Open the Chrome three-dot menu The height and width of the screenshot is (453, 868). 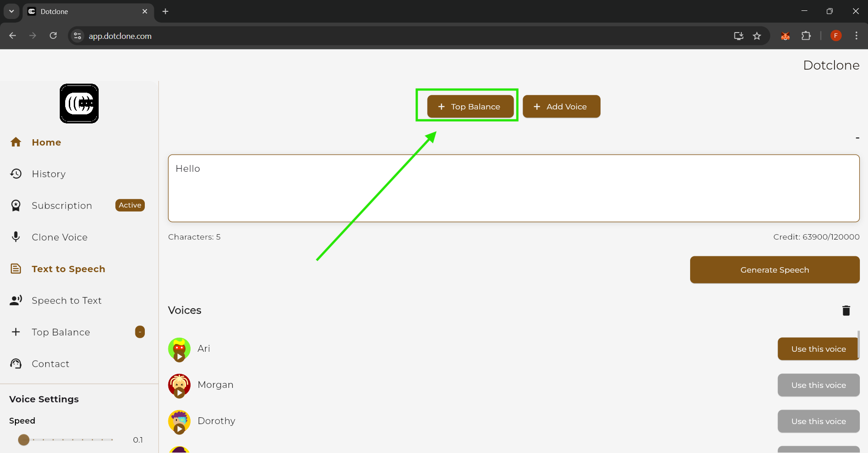coord(856,36)
